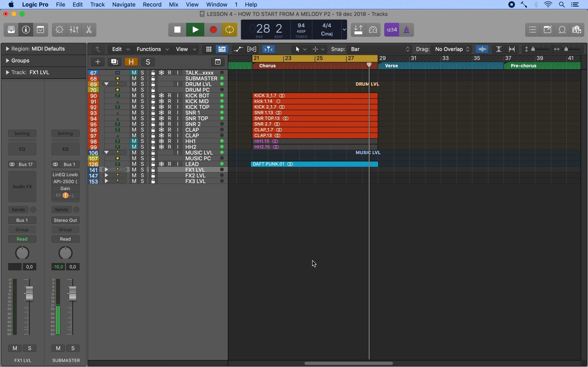Click the Scissors editors button
Viewport: 588px width, 367px height.
(89, 30)
